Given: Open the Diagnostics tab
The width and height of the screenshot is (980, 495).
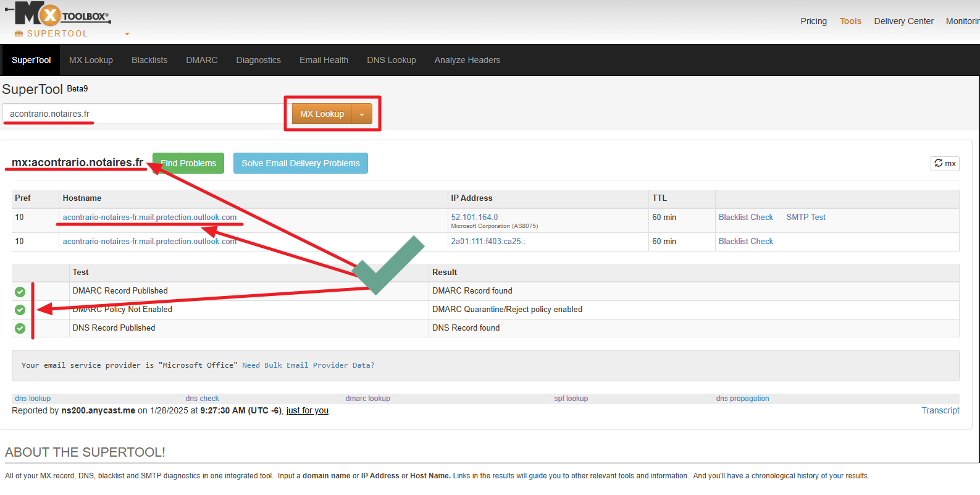Looking at the screenshot, I should 258,60.
